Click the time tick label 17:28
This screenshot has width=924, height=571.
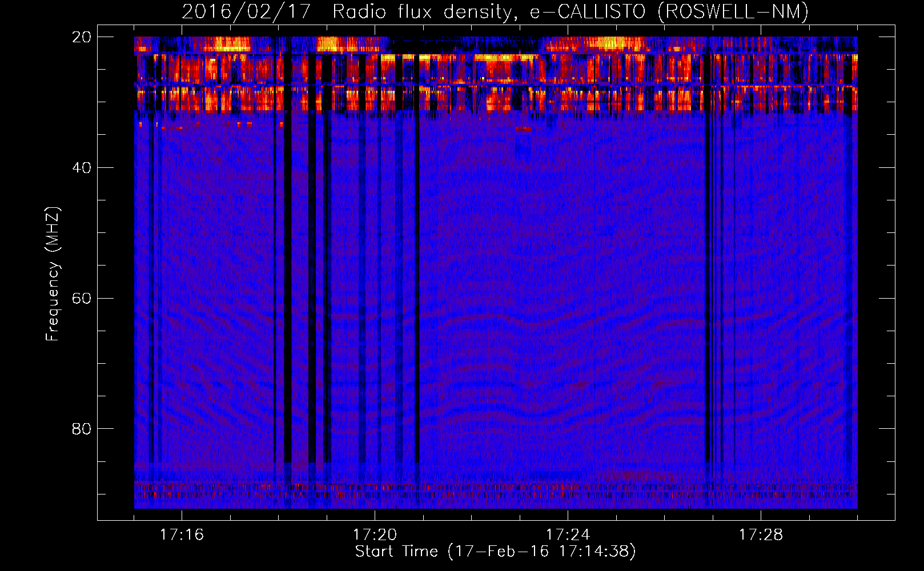(x=761, y=535)
